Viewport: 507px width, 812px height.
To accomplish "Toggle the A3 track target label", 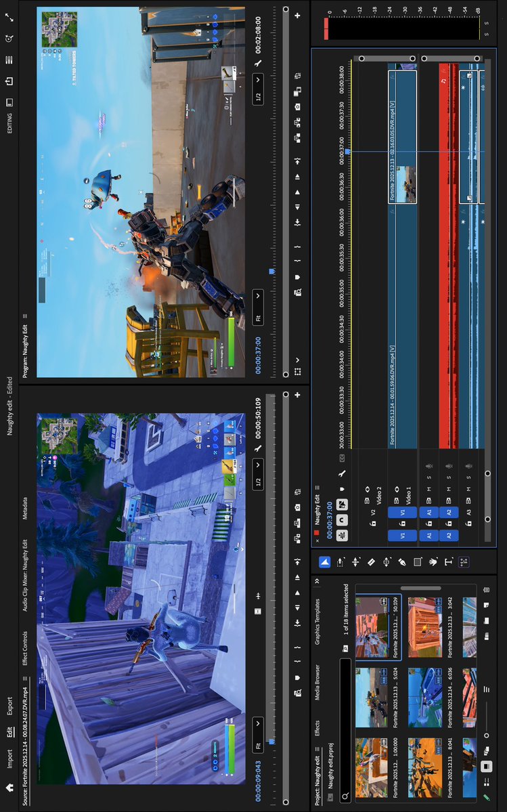I will [x=468, y=512].
